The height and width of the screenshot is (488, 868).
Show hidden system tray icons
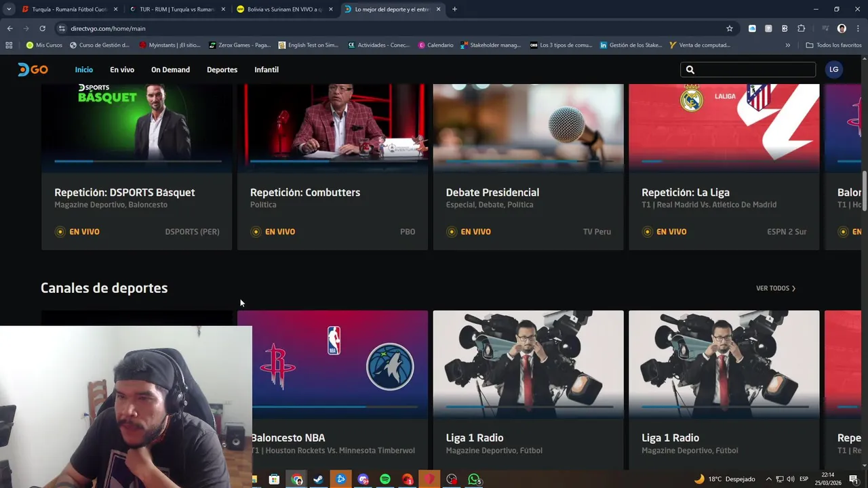[770, 479]
